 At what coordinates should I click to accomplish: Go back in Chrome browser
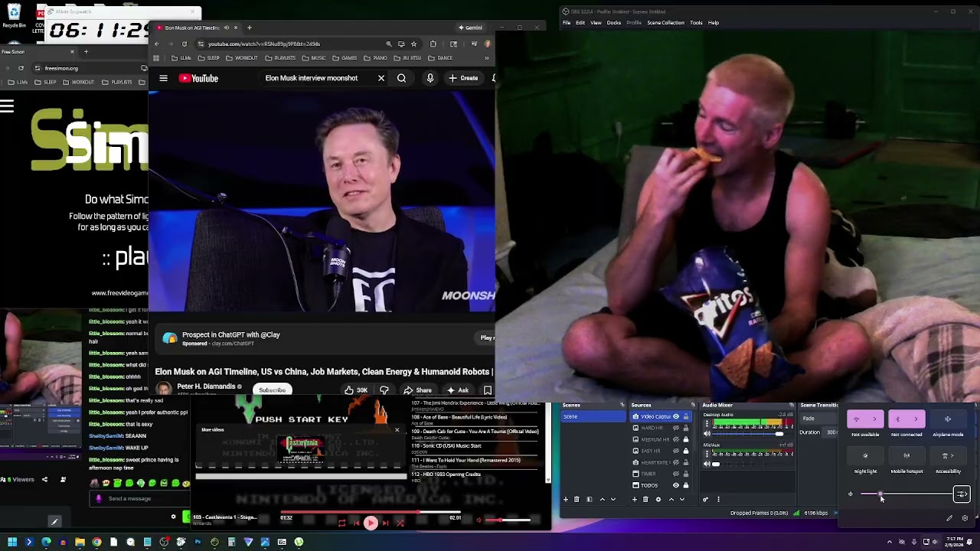[x=157, y=44]
